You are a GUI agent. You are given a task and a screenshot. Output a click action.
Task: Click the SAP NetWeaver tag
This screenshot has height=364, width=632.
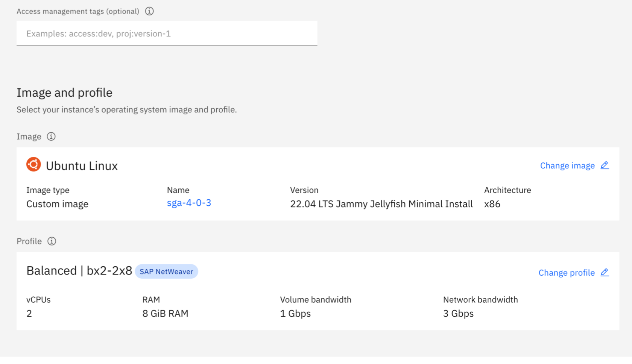(166, 271)
